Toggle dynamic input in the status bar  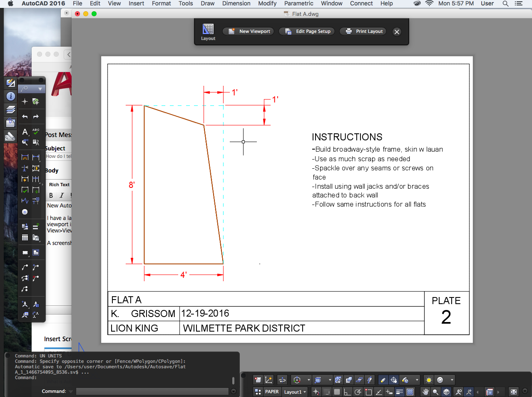pos(389,392)
